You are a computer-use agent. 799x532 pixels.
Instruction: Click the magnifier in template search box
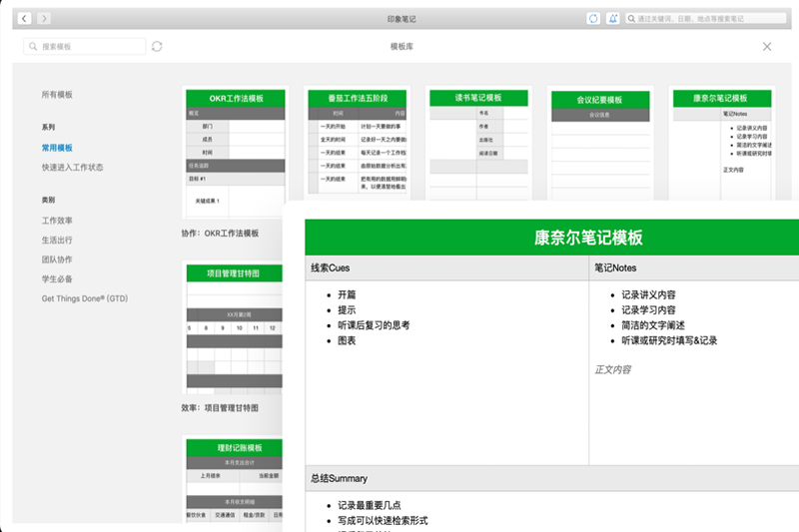coord(35,47)
